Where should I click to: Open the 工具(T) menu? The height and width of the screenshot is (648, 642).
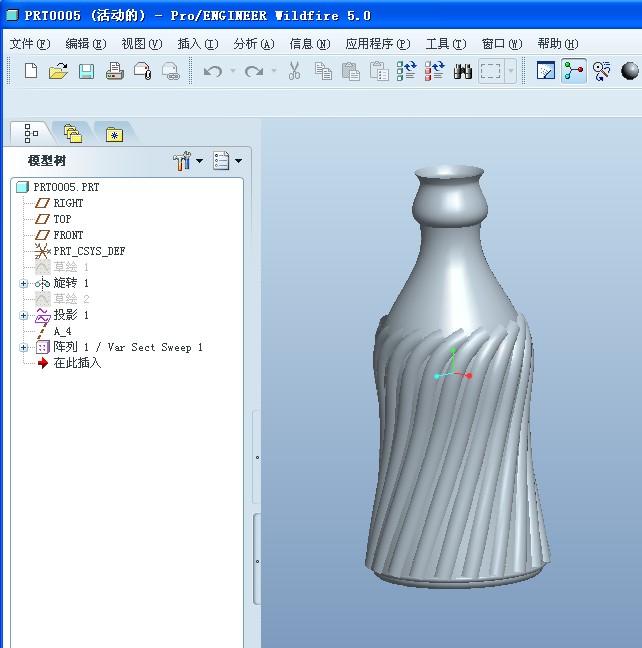(446, 44)
